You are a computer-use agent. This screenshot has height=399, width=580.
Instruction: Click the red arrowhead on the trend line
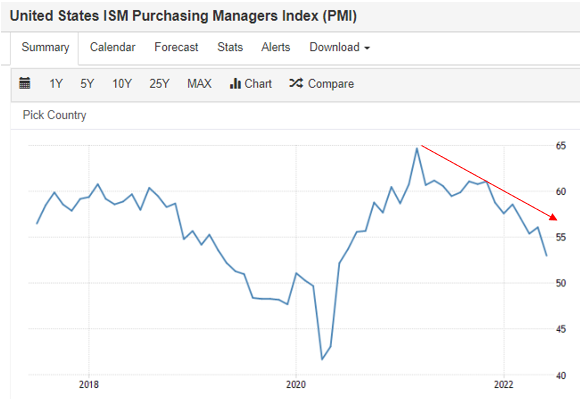point(553,217)
